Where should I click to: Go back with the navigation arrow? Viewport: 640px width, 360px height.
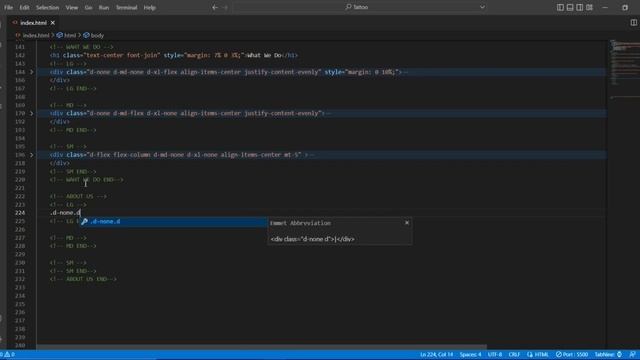pyautogui.click(x=215, y=7)
